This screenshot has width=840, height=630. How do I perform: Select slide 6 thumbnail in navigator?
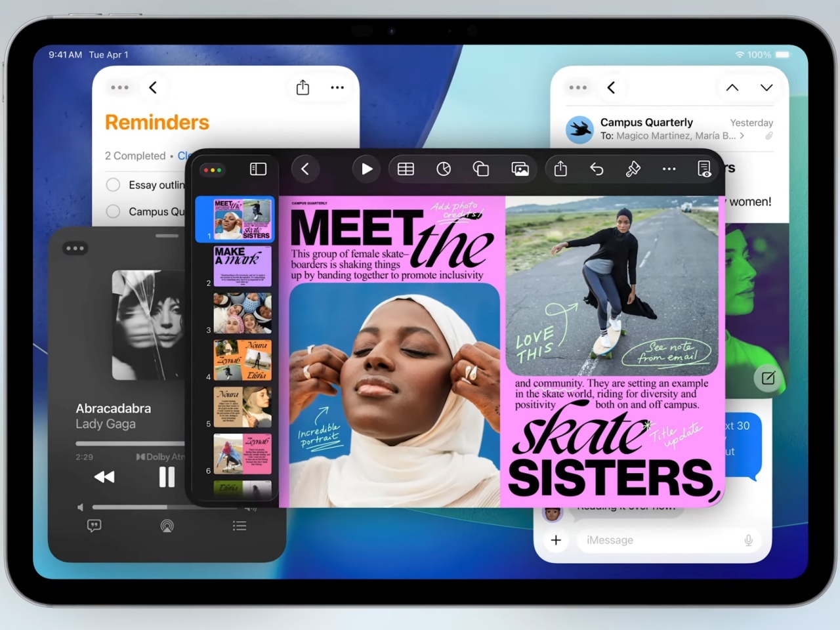pyautogui.click(x=242, y=453)
